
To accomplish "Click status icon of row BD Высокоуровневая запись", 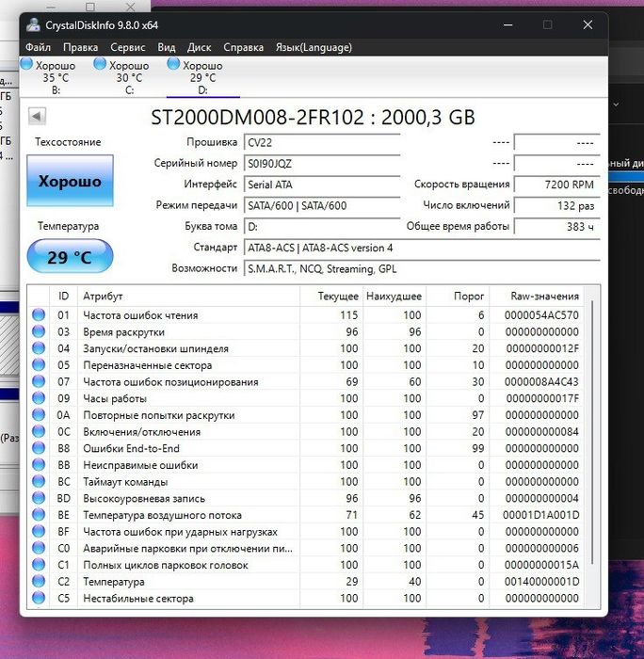I will [x=39, y=498].
